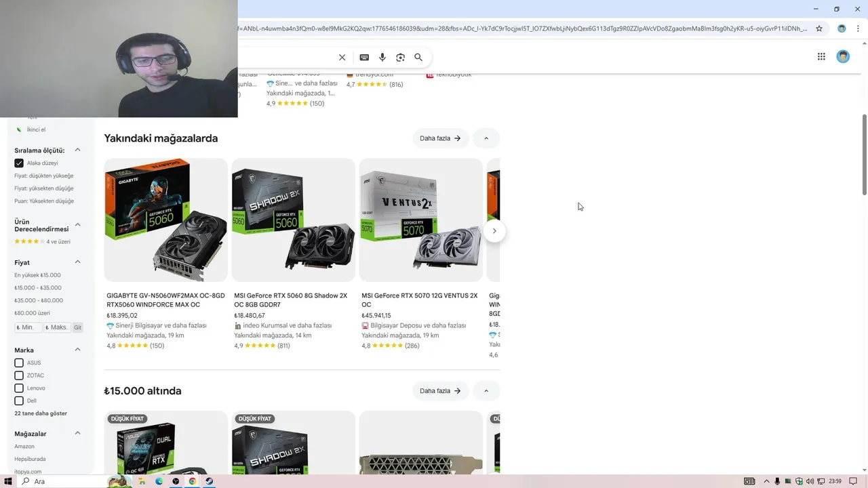Collapse the Fiyat filter section
The height and width of the screenshot is (488, 868).
(77, 262)
